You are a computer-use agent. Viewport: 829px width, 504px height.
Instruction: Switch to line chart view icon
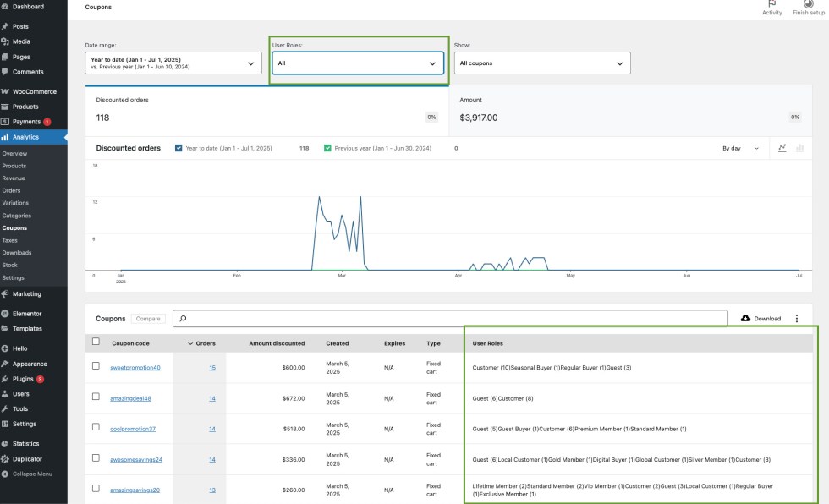click(x=782, y=148)
